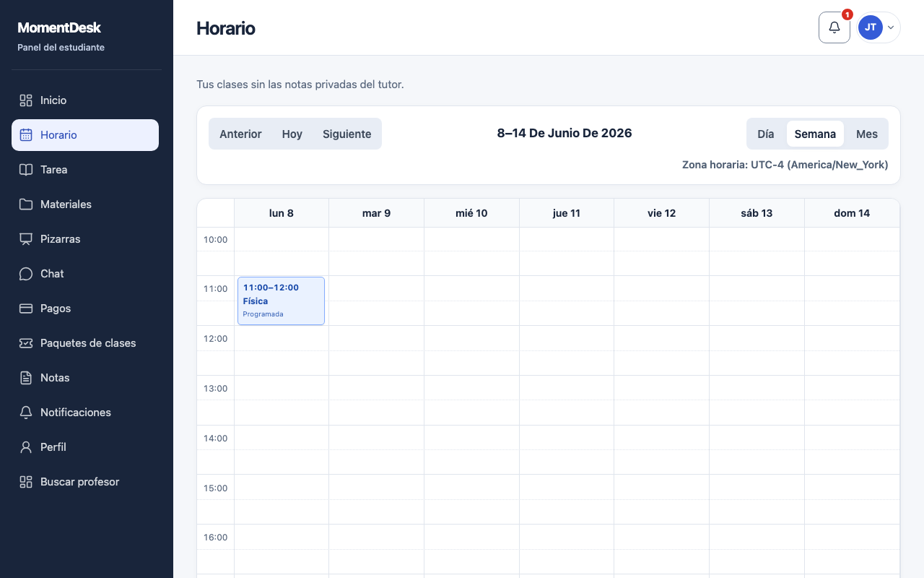Click the 14:00 time label

click(215, 438)
